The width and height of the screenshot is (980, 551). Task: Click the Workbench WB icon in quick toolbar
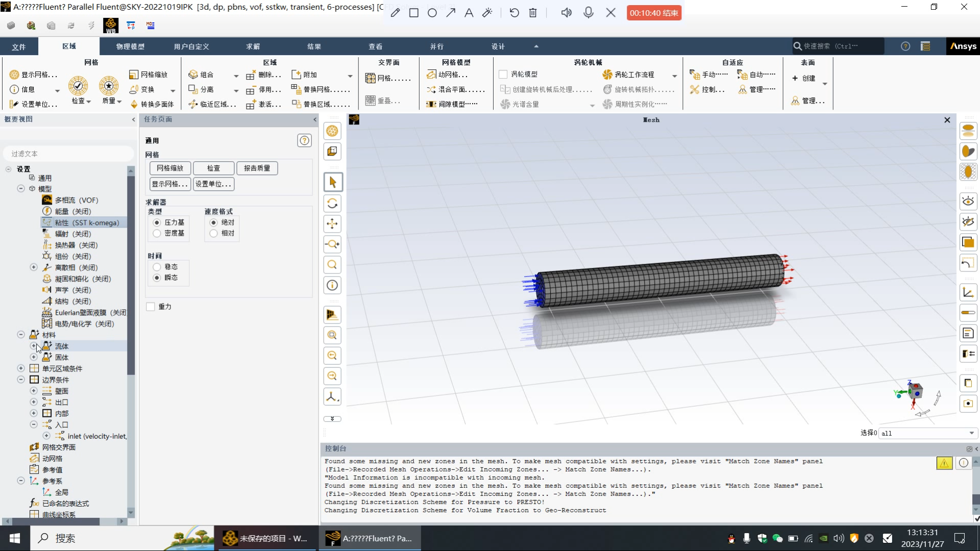tap(111, 26)
